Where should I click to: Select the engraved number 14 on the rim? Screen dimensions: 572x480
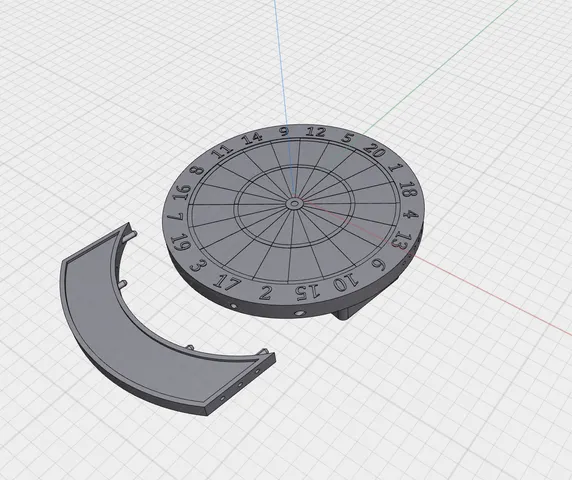(253, 138)
